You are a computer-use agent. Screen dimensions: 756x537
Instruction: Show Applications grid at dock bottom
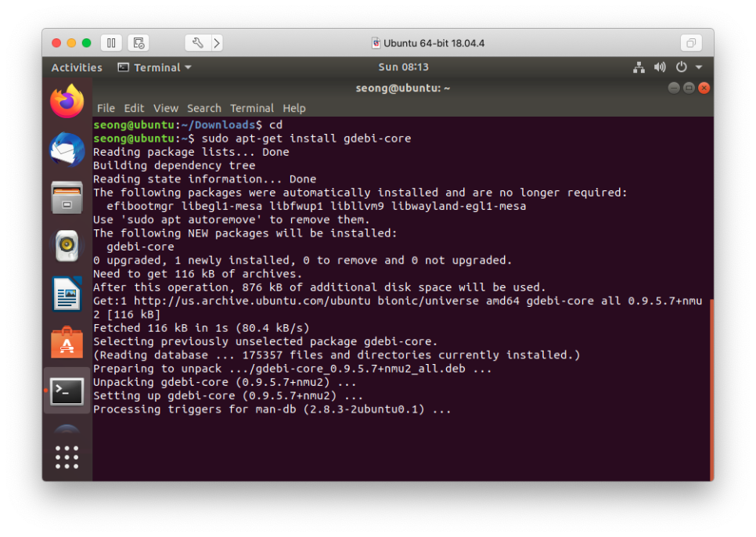tap(67, 457)
